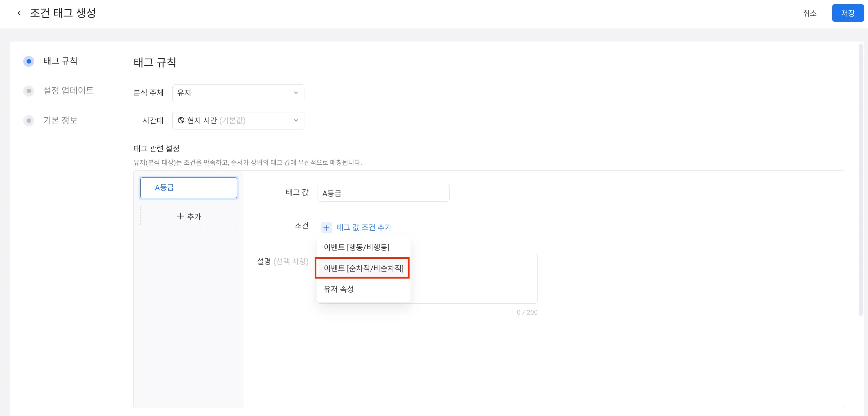Viewport: 868px width, 416px height.
Task: Open the 분석 주체 dropdown showing 유저
Action: 238,93
